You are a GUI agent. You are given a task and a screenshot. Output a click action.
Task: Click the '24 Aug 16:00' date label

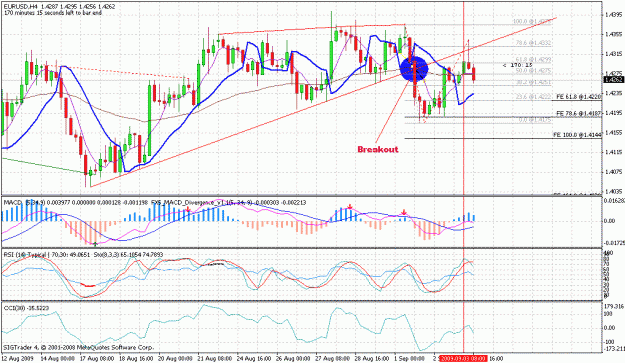254,359
